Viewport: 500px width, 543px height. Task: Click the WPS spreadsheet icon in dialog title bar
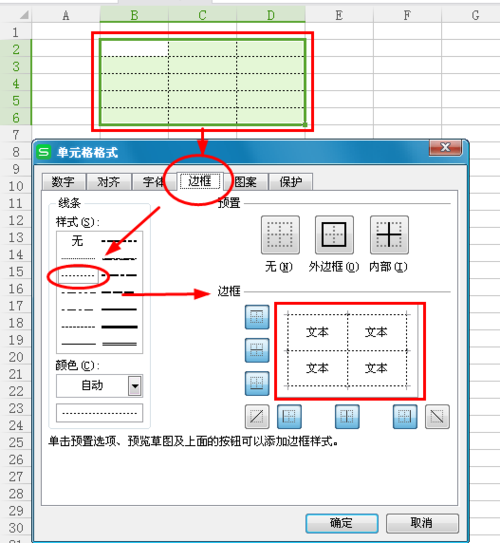click(x=44, y=152)
